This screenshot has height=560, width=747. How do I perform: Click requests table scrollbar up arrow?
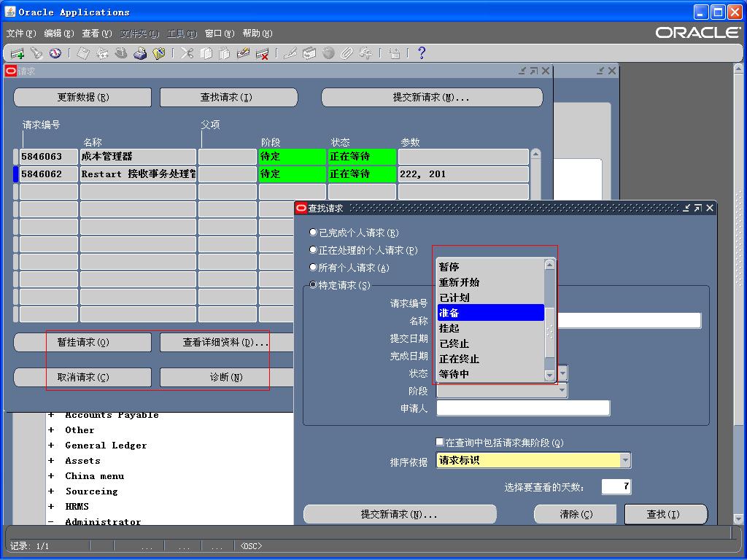(535, 155)
